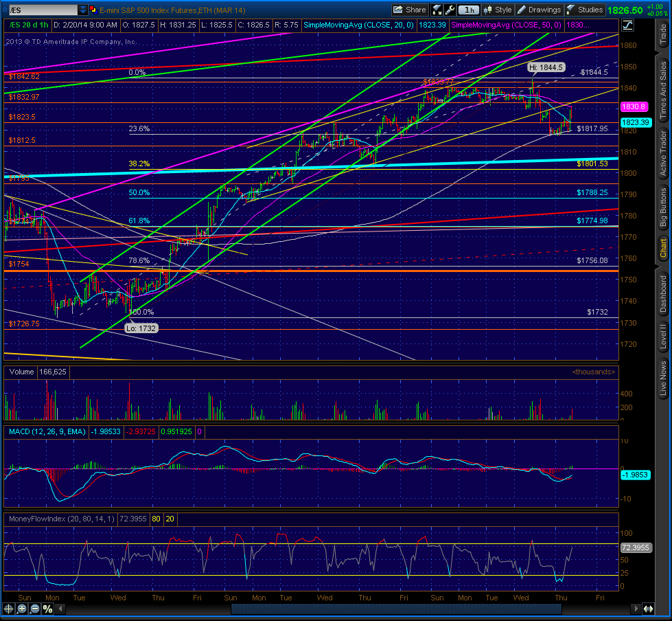This screenshot has height=621, width=672.
Task: Click the 80 overbought value in MoneyFlowIndex header
Action: (x=156, y=519)
